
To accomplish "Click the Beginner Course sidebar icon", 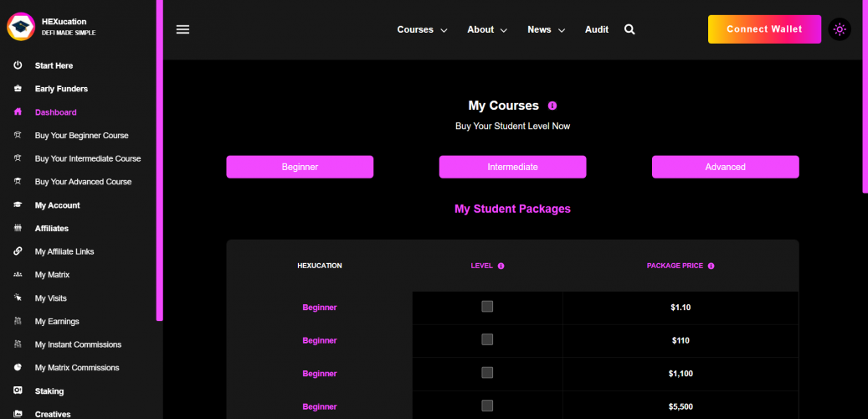I will point(18,135).
